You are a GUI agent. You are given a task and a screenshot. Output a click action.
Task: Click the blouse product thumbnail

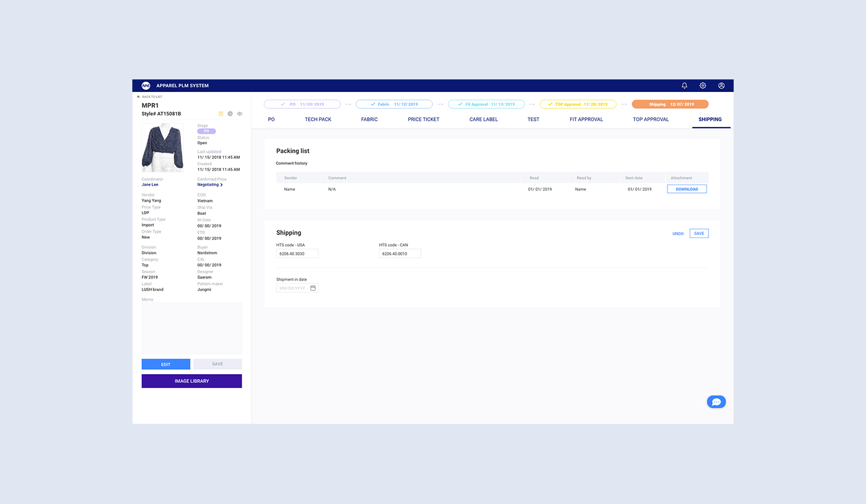coord(162,148)
